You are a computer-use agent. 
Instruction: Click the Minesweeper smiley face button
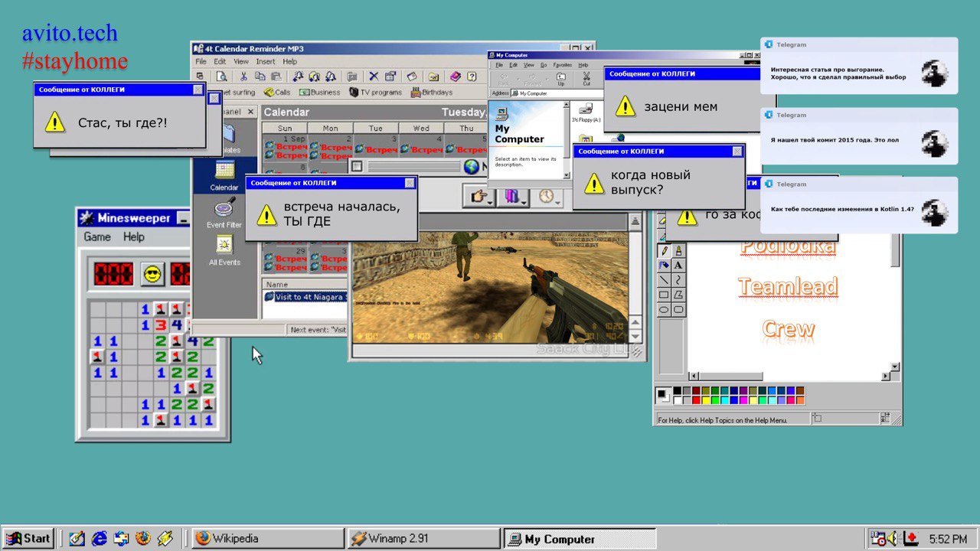click(x=153, y=274)
